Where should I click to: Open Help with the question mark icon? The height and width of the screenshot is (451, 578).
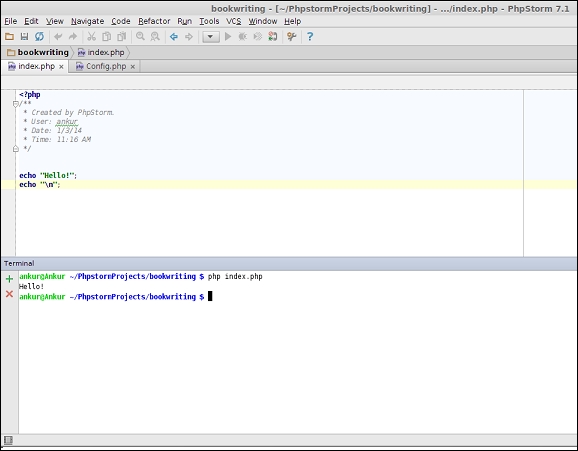tap(310, 36)
